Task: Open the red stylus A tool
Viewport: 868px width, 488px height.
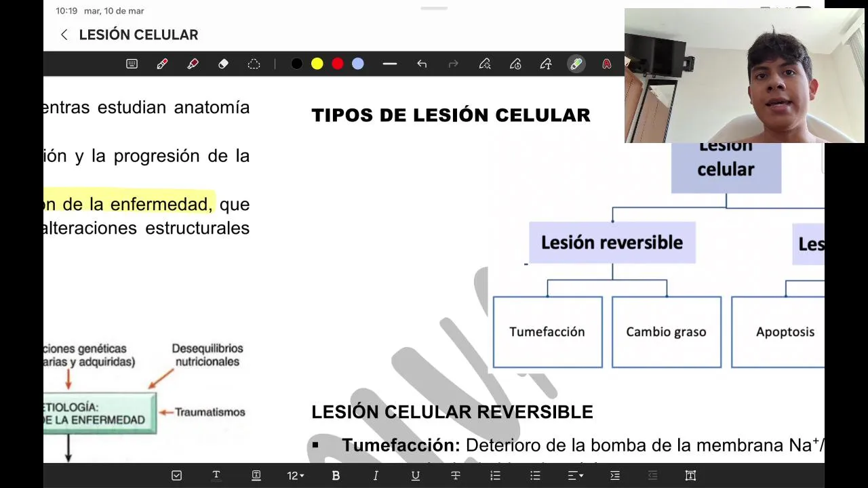Action: 606,64
